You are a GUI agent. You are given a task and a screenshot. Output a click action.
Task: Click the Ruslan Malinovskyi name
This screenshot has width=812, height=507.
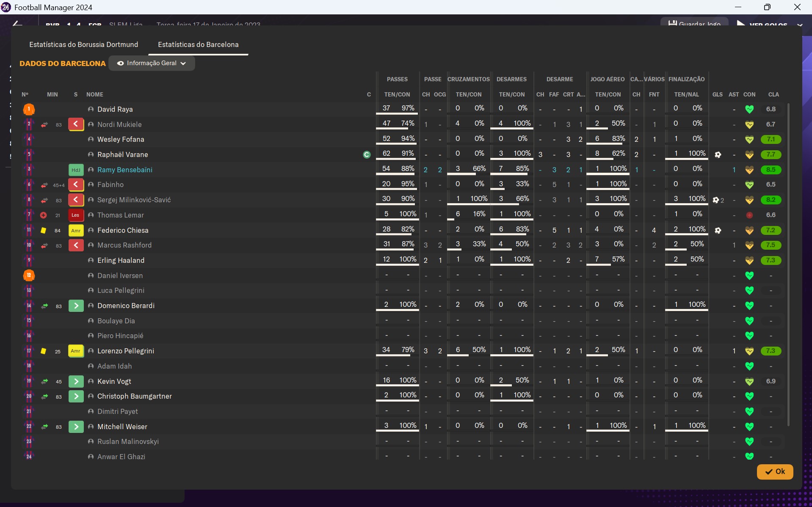point(128,441)
